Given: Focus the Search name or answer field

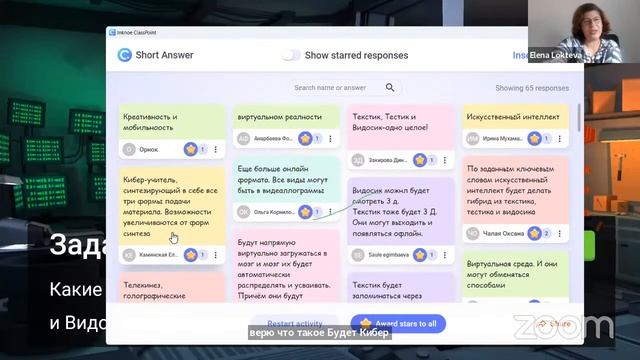Looking at the screenshot, I should 345,88.
